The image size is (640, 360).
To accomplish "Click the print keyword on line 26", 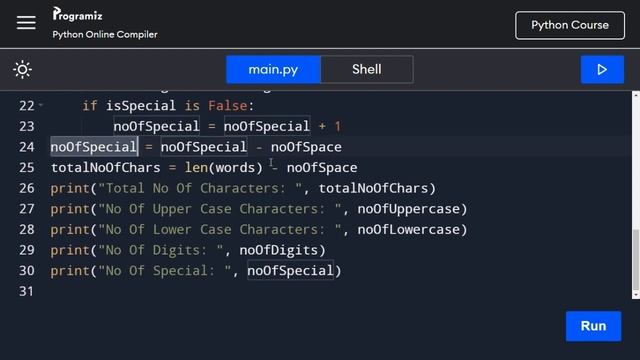I will tap(70, 188).
